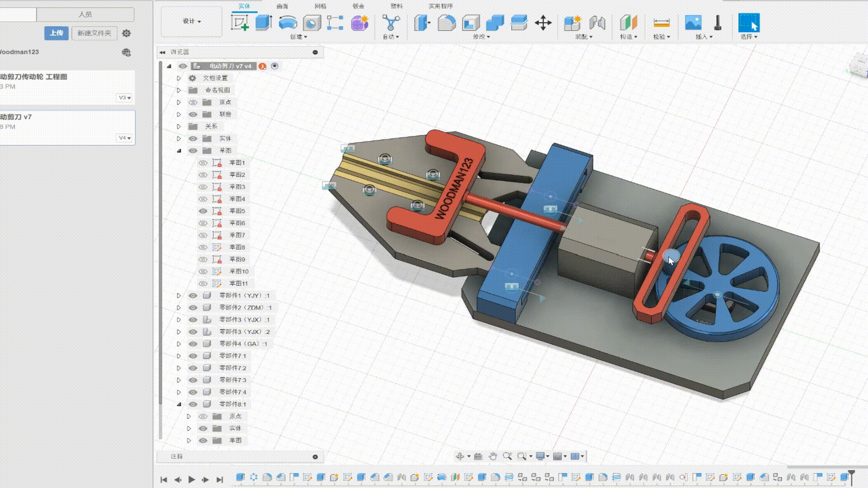868x488 pixels.
Task: Click the Create Sketch tool icon
Action: click(x=240, y=23)
